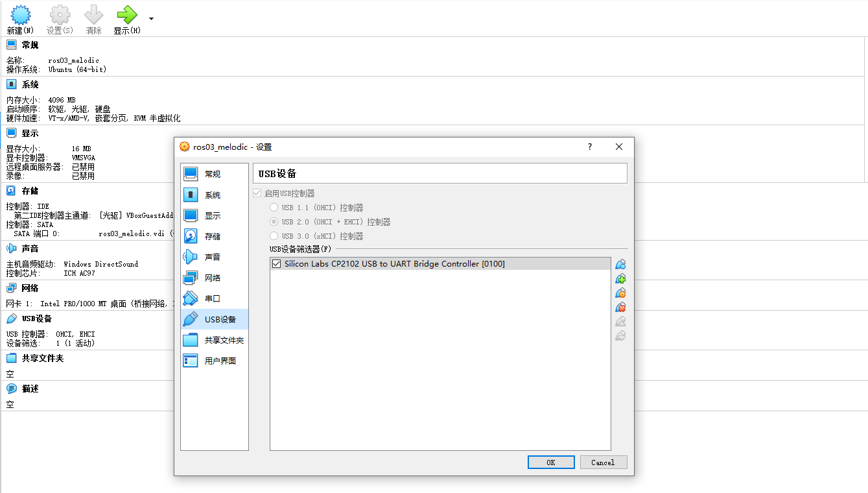Screen dimensions: 868x493
Task: Remove the selected USB filter
Action: 620,307
